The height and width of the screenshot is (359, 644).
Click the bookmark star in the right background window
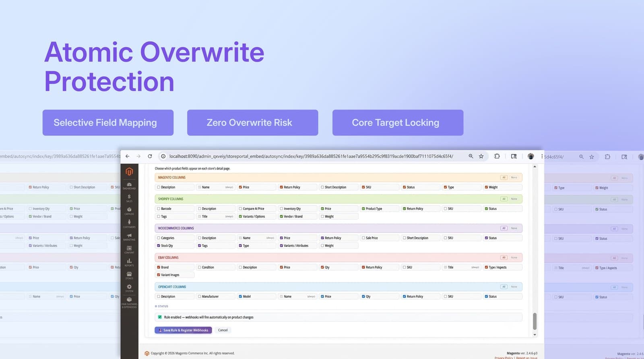(x=592, y=157)
